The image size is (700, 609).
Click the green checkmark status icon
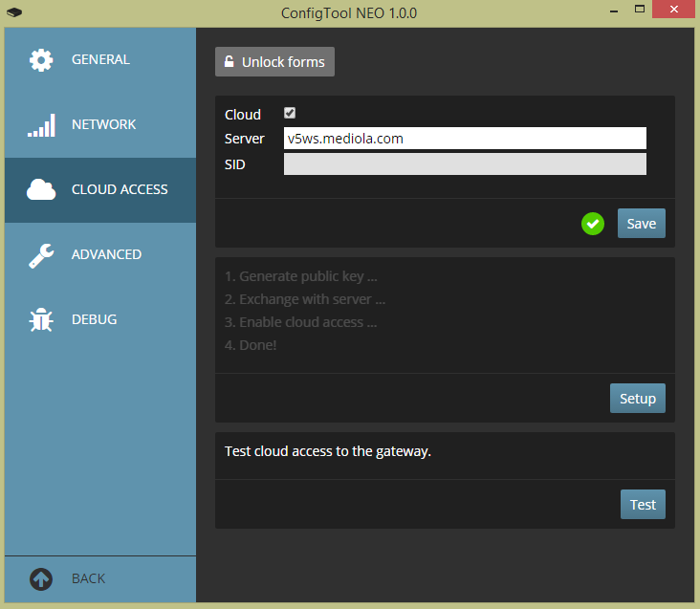[593, 224]
